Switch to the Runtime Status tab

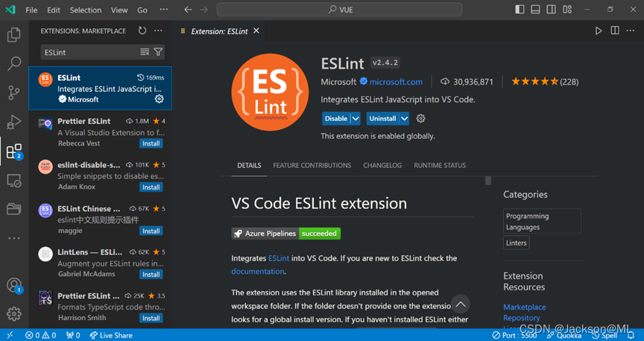440,166
